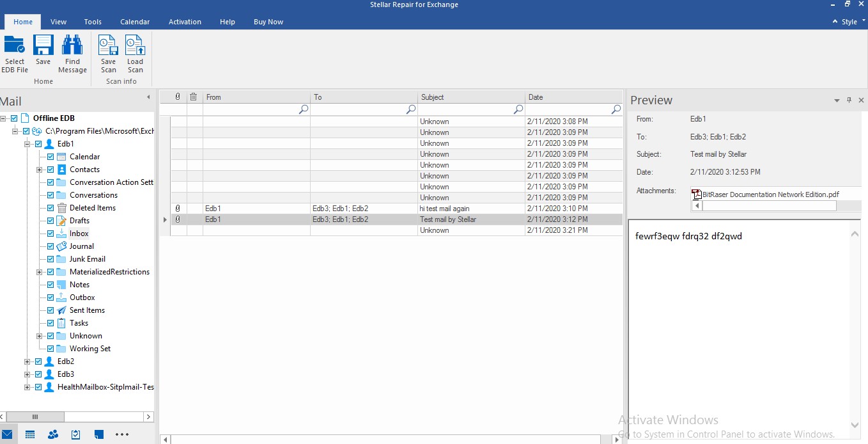
Task: Open the Calendar ribbon tab
Action: (x=135, y=22)
